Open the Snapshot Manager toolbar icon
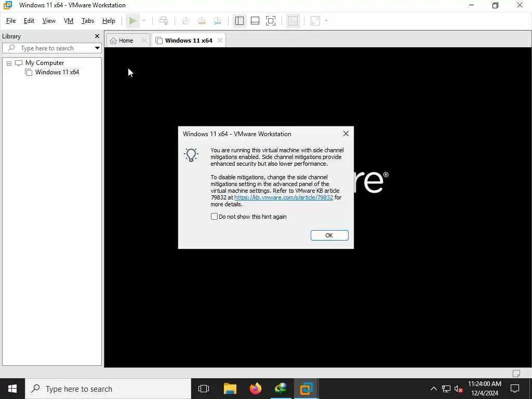This screenshot has height=399, width=532. (x=218, y=21)
